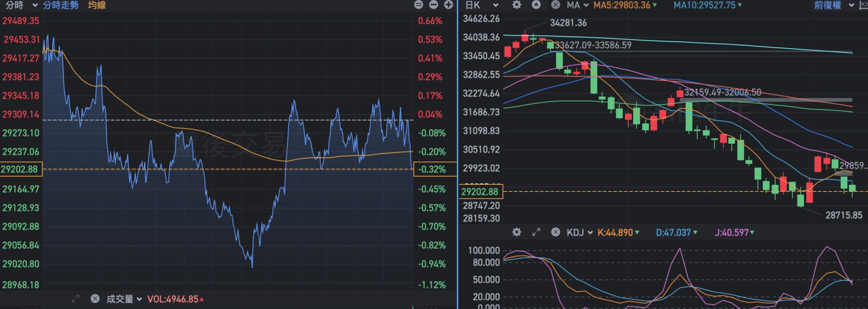
Task: Remove the MA indicator with its X icon
Action: click(556, 5)
